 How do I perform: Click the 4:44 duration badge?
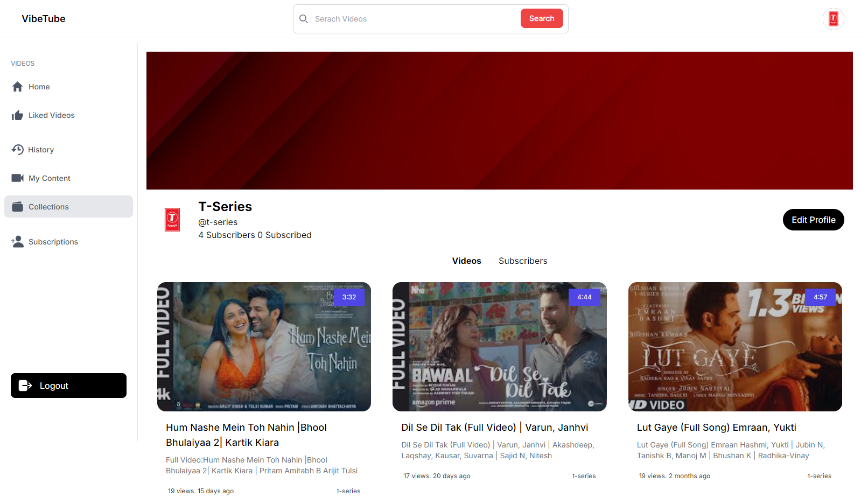pyautogui.click(x=584, y=297)
